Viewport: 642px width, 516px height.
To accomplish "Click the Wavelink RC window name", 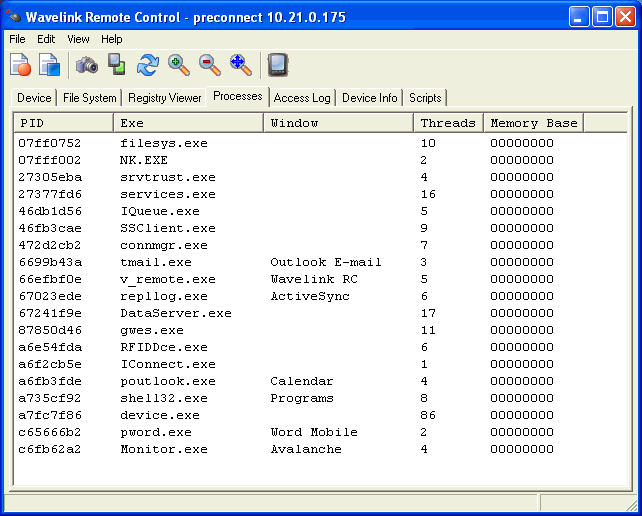I will (314, 279).
